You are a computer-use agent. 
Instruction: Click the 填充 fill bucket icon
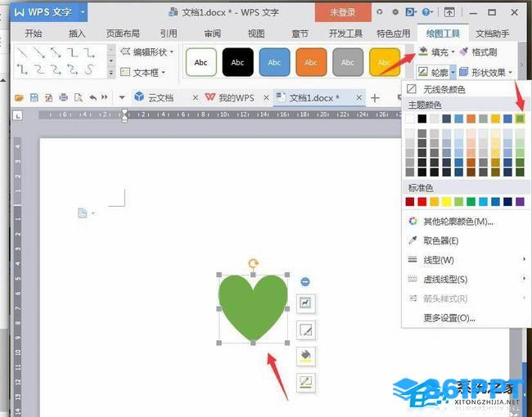tap(423, 52)
